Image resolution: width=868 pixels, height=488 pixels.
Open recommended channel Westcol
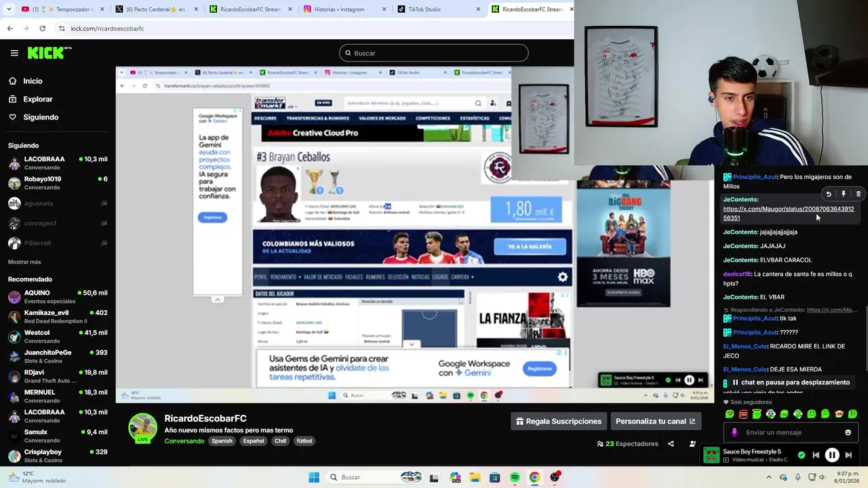tap(58, 336)
